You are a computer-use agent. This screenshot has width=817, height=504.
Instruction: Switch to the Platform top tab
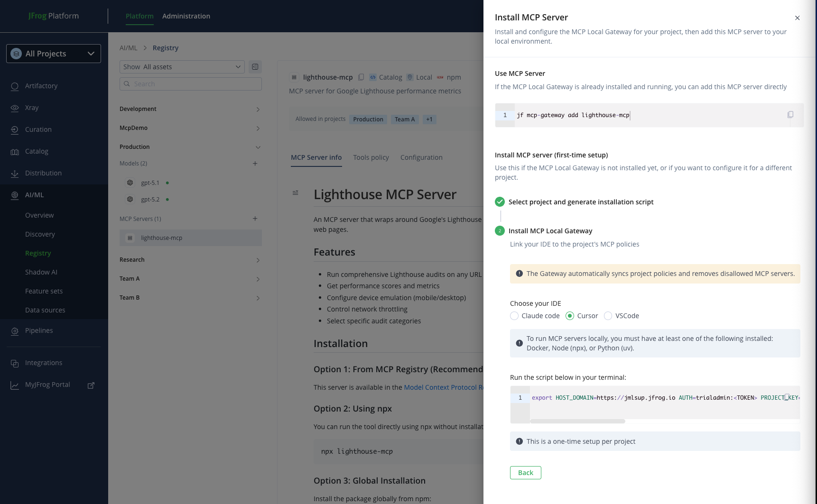pos(139,16)
